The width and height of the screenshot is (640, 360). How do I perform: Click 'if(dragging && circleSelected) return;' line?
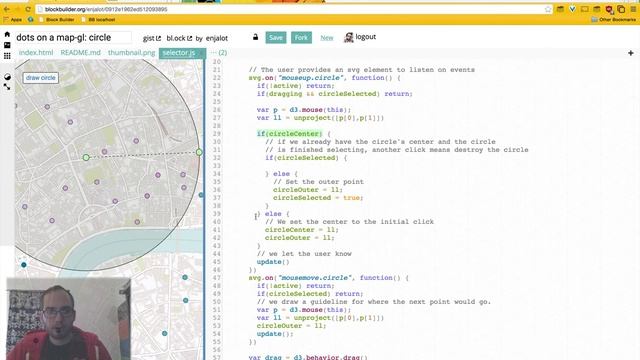pyautogui.click(x=335, y=94)
